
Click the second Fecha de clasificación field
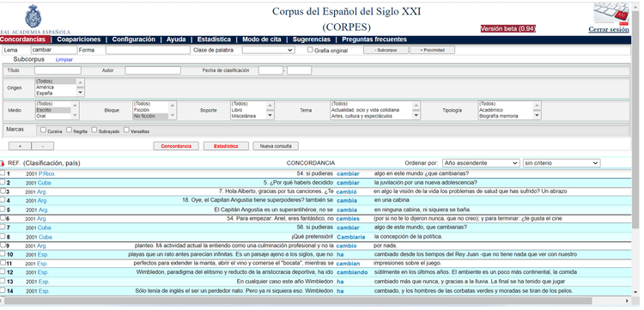click(299, 70)
